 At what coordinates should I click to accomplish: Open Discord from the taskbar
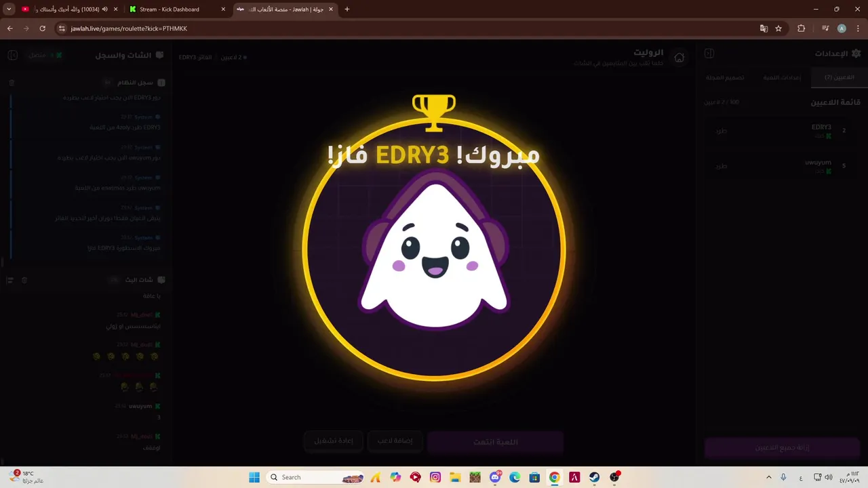tap(495, 477)
